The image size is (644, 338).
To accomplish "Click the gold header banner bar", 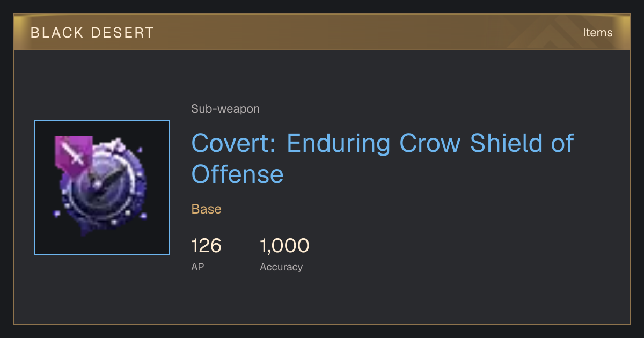I will pos(322,33).
